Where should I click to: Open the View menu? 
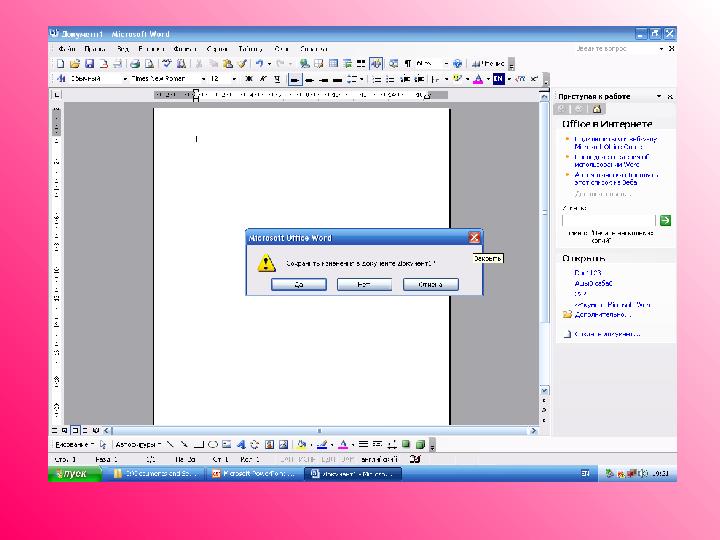[x=123, y=48]
